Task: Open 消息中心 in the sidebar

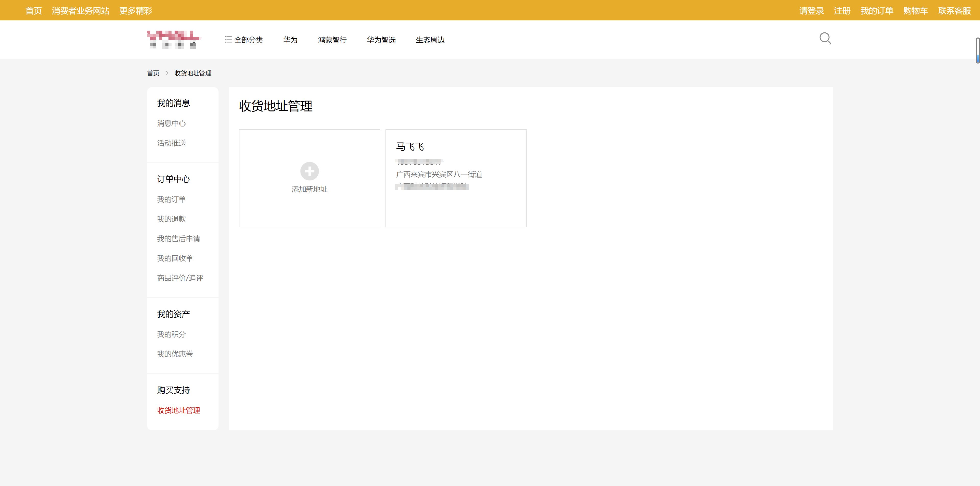Action: click(x=171, y=123)
